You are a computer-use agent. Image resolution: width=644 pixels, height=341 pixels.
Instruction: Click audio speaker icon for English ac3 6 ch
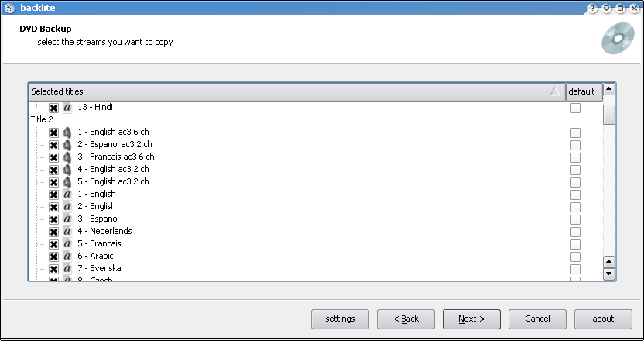pyautogui.click(x=67, y=133)
